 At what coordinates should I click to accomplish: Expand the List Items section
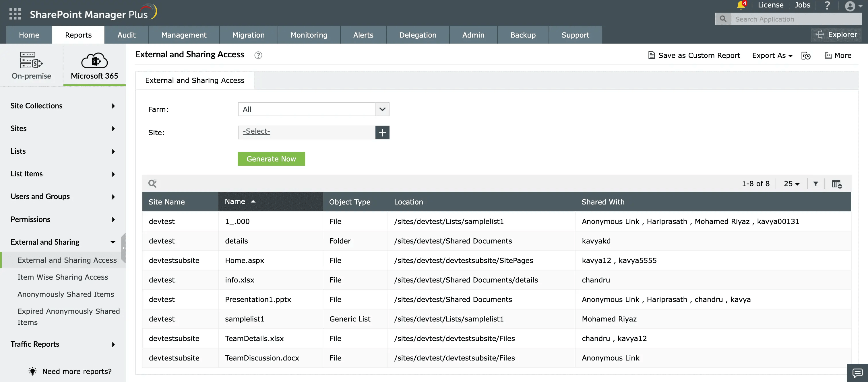click(x=63, y=174)
